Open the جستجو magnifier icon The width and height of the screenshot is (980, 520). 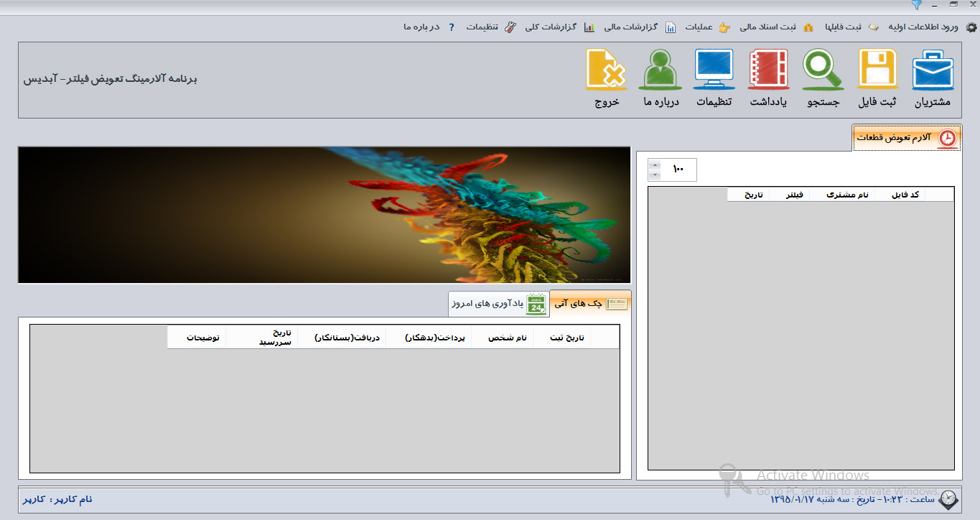(x=823, y=70)
